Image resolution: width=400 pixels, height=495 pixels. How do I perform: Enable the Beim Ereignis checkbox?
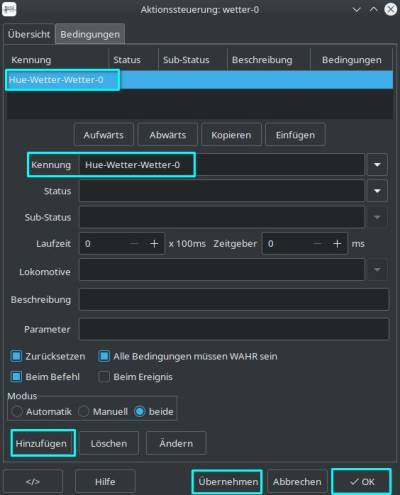click(104, 377)
